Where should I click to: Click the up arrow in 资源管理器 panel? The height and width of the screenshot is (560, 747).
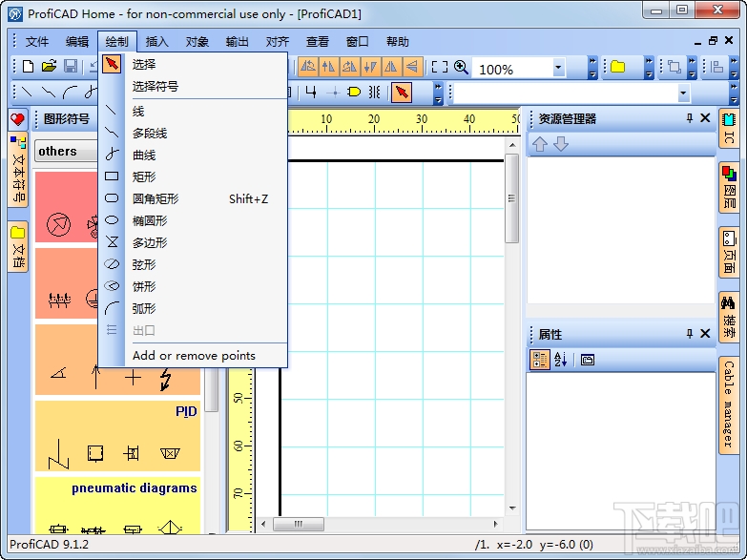[x=540, y=144]
